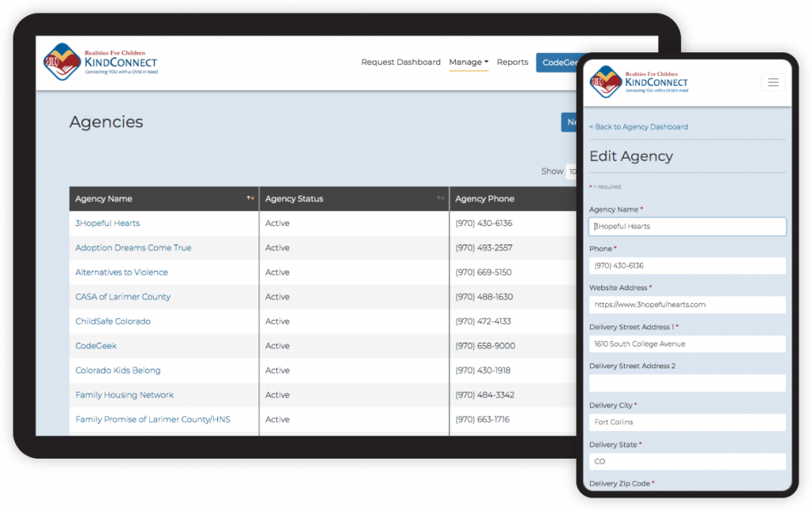
Task: Expand the Manage dropdown menu
Action: pyautogui.click(x=468, y=62)
